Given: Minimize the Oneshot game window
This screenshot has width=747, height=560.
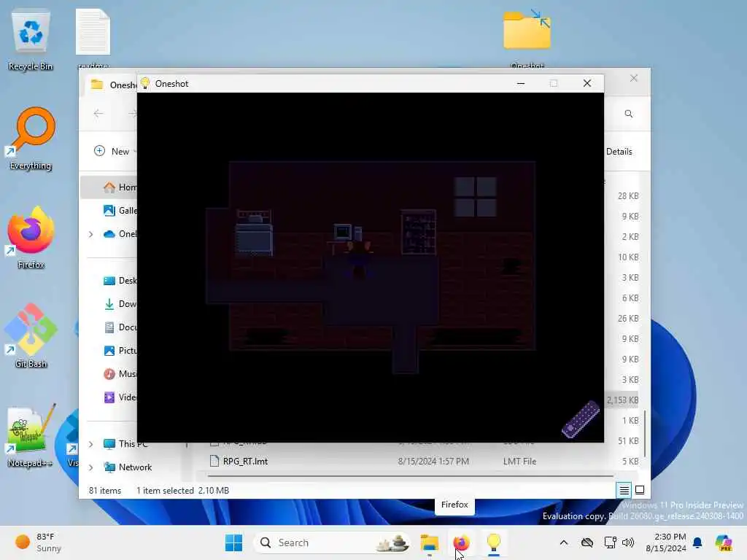Looking at the screenshot, I should point(521,83).
